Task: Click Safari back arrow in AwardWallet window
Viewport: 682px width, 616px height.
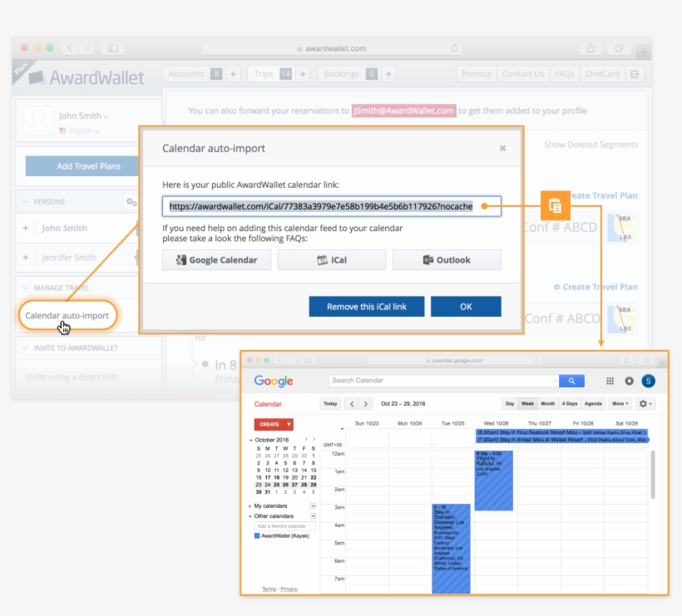Action: (x=70, y=48)
